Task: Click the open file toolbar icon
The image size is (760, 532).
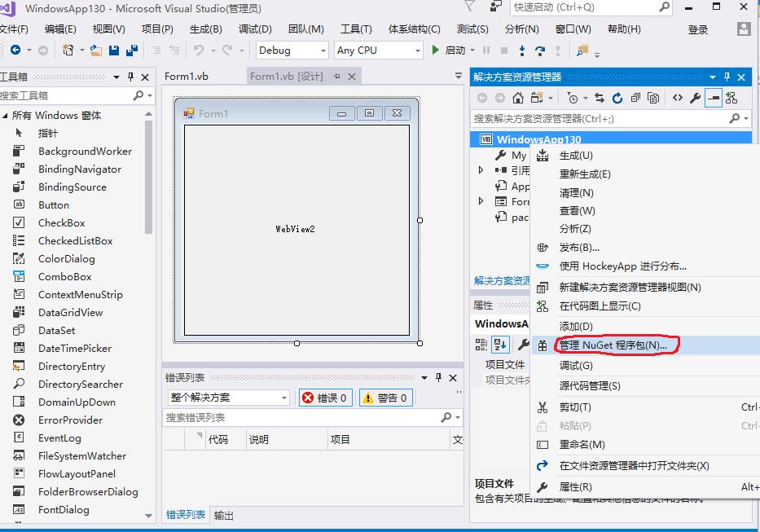Action: [95, 50]
